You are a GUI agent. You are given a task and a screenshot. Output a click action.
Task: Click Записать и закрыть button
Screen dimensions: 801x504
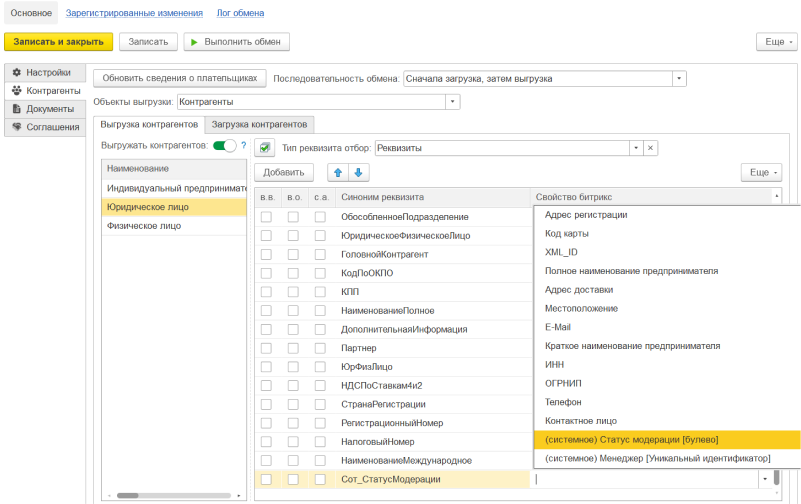coord(58,42)
